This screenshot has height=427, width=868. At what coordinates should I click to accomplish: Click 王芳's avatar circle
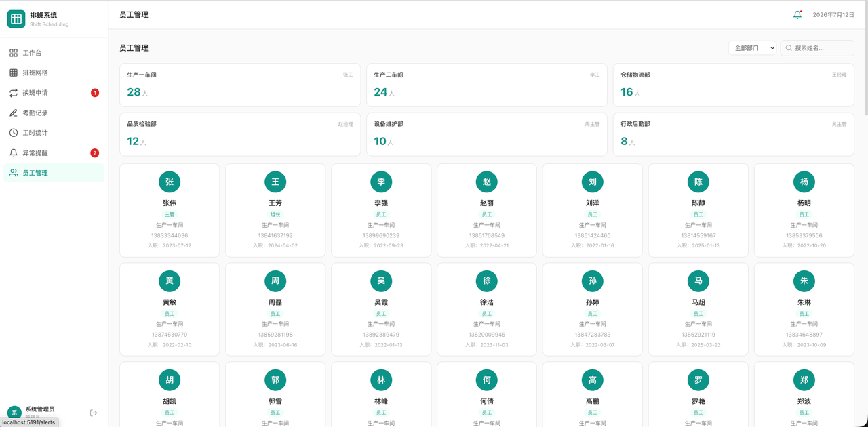pyautogui.click(x=275, y=182)
